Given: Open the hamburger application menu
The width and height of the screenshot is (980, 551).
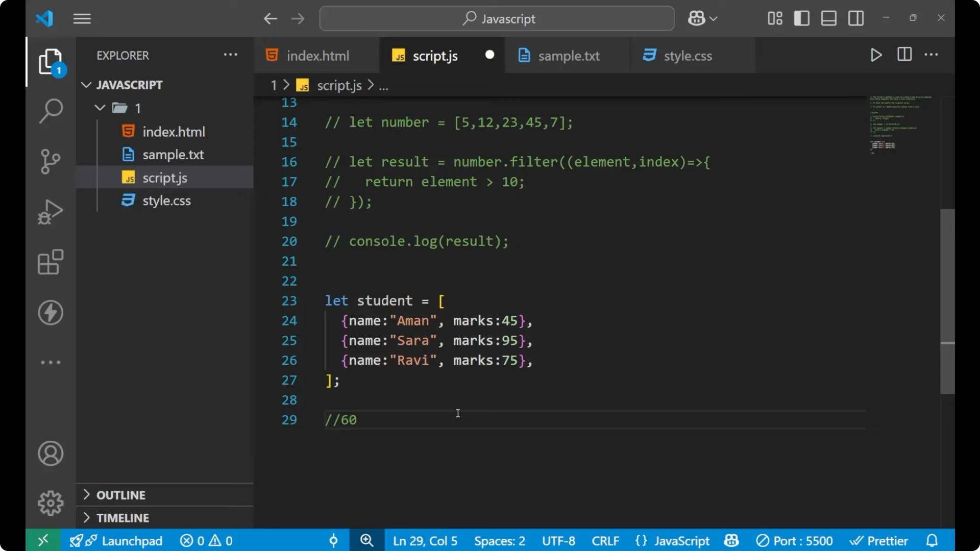Looking at the screenshot, I should [x=82, y=18].
